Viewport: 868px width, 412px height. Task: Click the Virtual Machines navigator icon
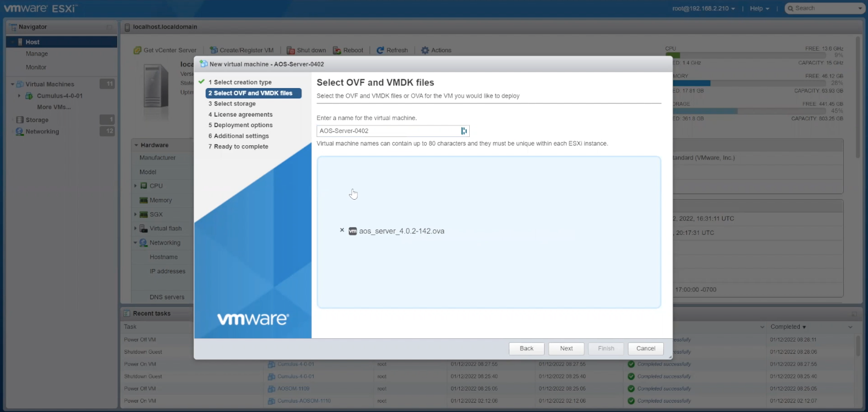pos(20,84)
